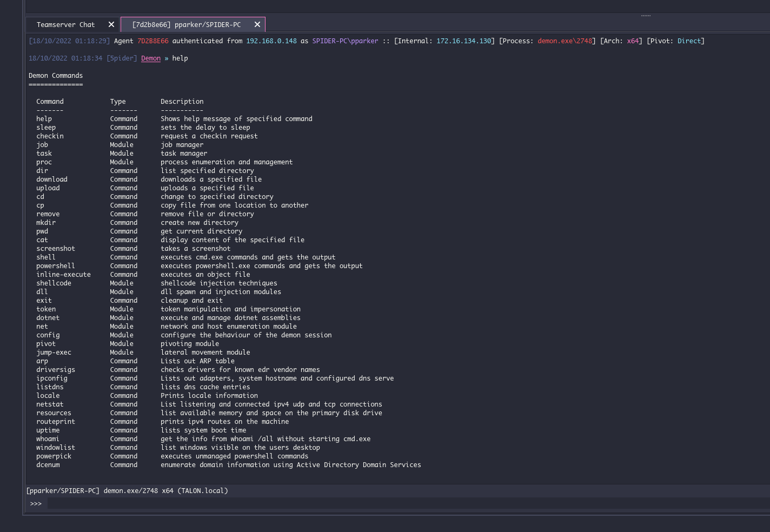Click the 'jump-exec' module name
This screenshot has height=532, width=770.
pyautogui.click(x=54, y=353)
